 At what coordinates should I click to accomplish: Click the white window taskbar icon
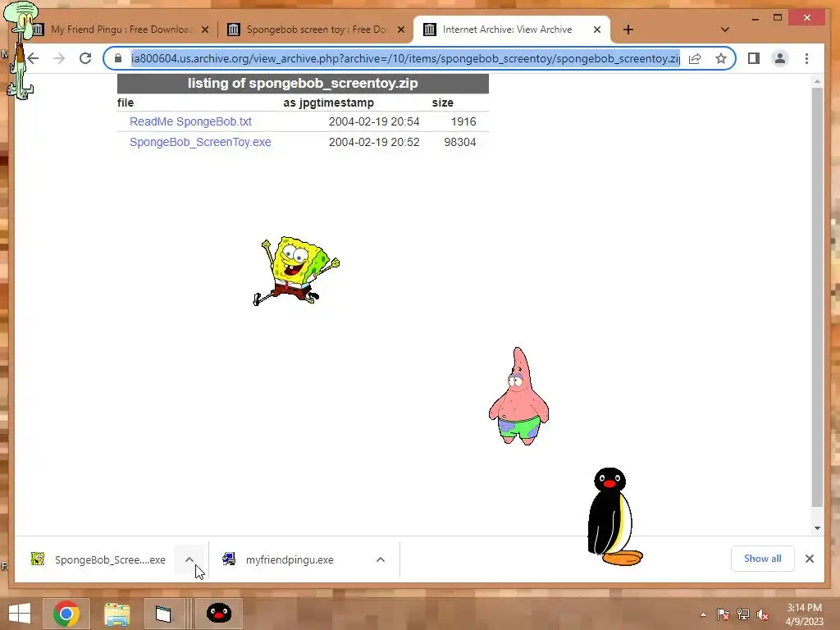163,614
